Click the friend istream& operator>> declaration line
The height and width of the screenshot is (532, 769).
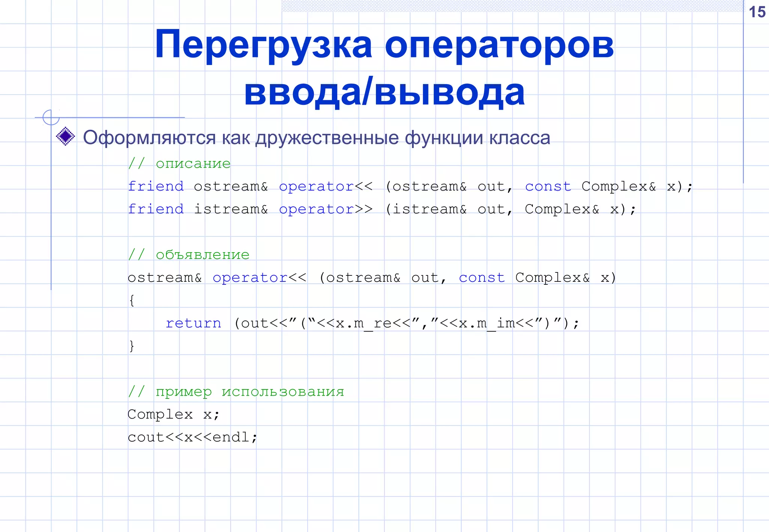(x=382, y=209)
